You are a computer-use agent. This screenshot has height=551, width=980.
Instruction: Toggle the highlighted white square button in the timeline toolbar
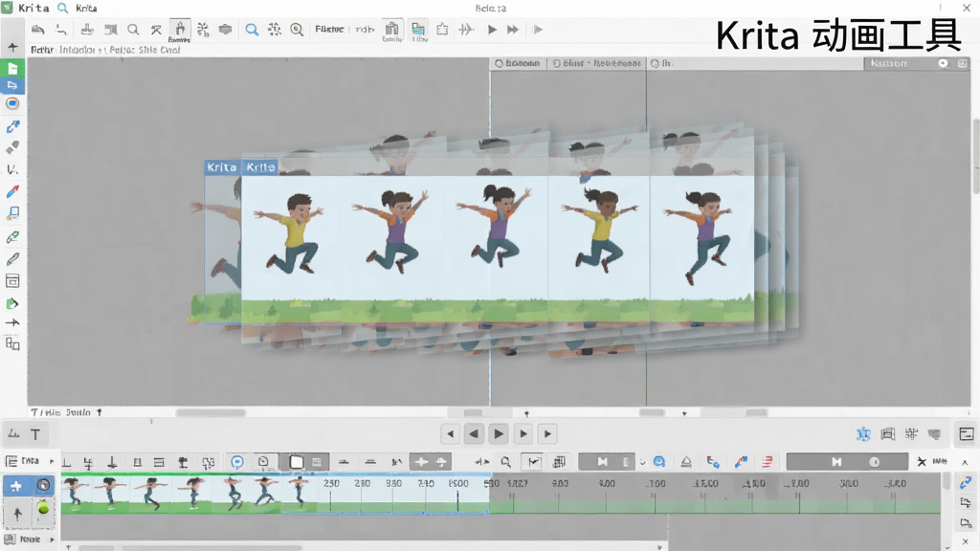(x=297, y=462)
